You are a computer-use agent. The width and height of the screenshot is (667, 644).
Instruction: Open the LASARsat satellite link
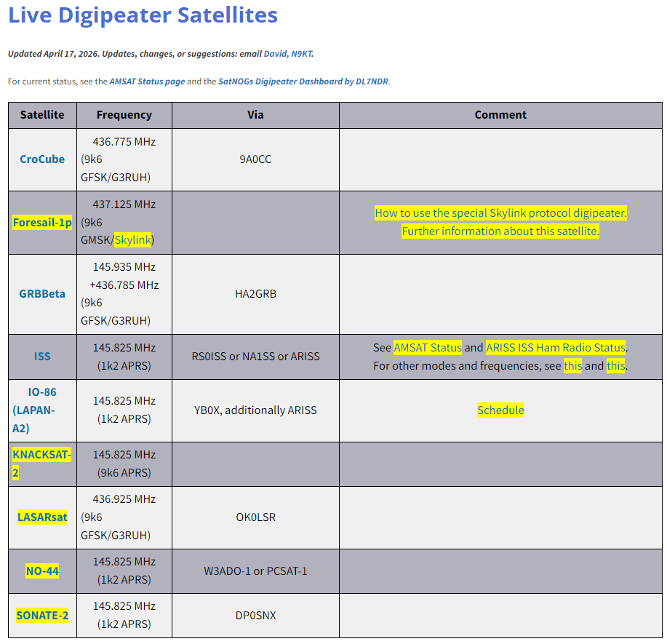coord(42,517)
